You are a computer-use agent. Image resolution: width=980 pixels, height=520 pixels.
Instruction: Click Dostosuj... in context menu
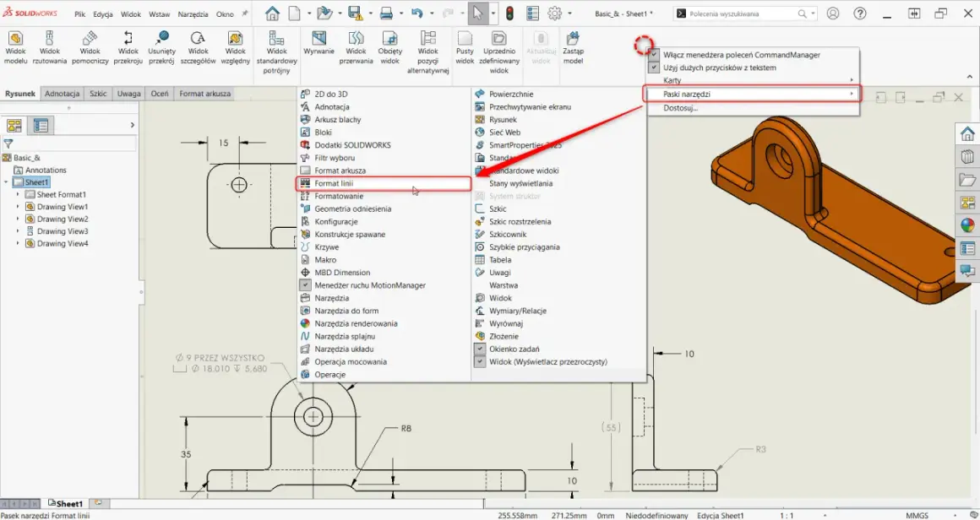(681, 107)
